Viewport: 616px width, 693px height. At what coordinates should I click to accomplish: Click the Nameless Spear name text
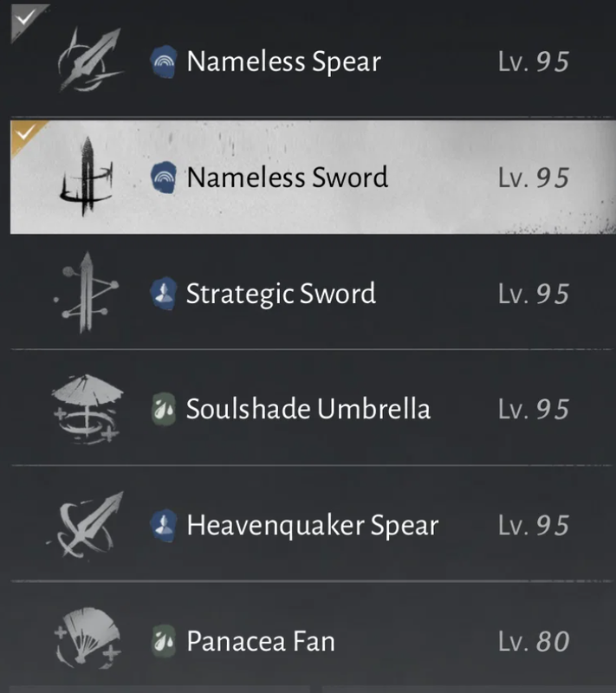283,62
